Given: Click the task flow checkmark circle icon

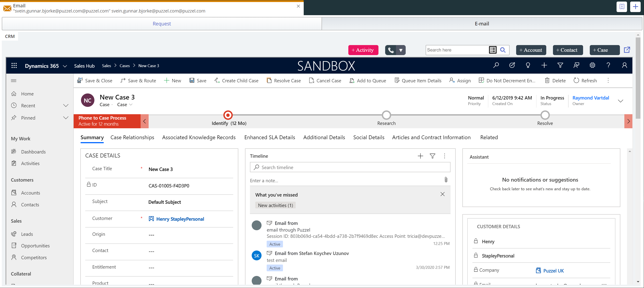Looking at the screenshot, I should (512, 66).
